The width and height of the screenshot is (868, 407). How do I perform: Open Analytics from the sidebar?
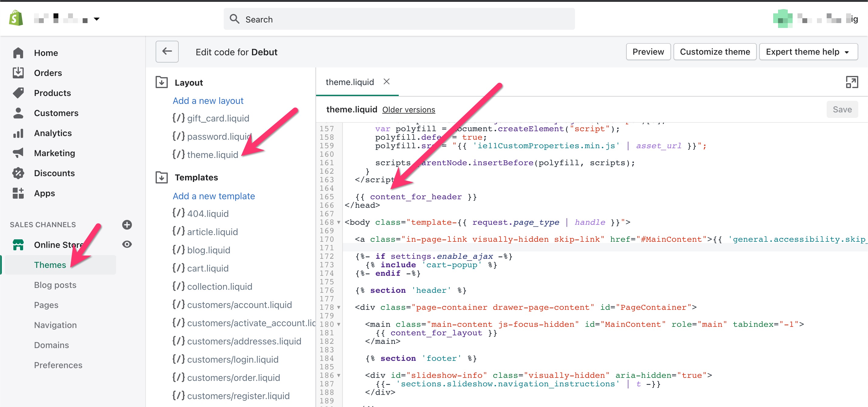pyautogui.click(x=53, y=133)
